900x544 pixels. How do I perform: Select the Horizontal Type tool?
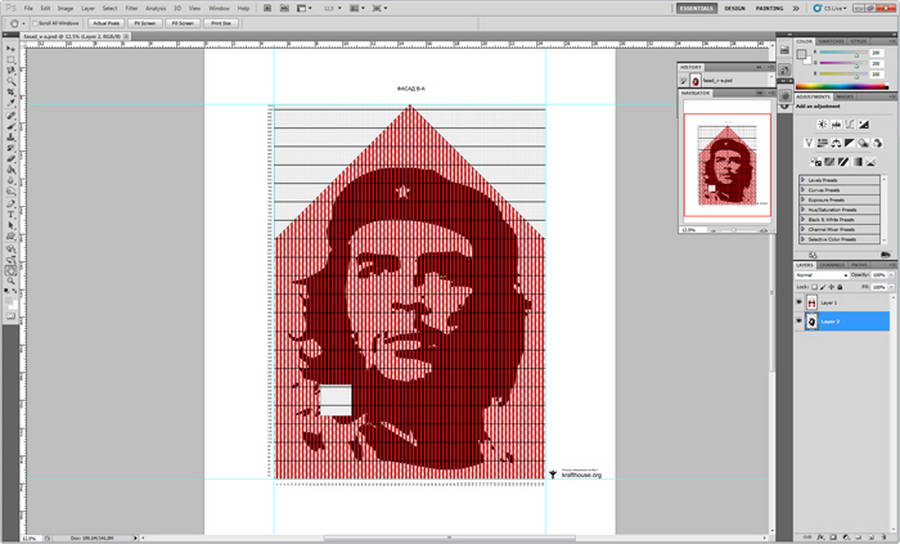pos(11,214)
